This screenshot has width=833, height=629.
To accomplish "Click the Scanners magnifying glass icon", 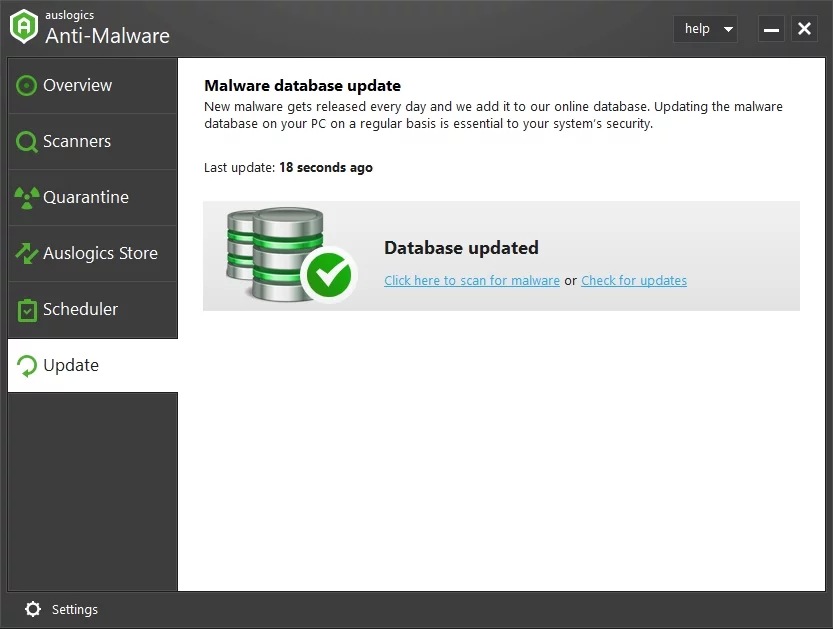I will 27,142.
